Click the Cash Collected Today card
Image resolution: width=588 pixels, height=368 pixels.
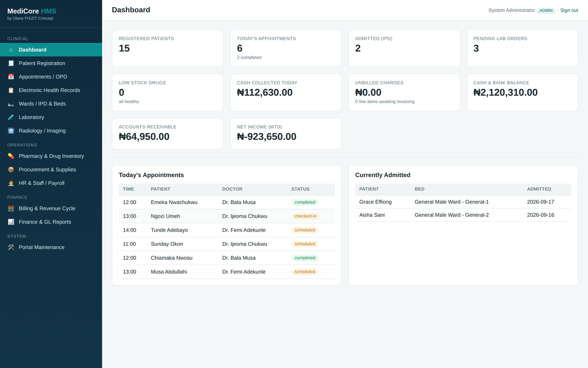pos(286,92)
